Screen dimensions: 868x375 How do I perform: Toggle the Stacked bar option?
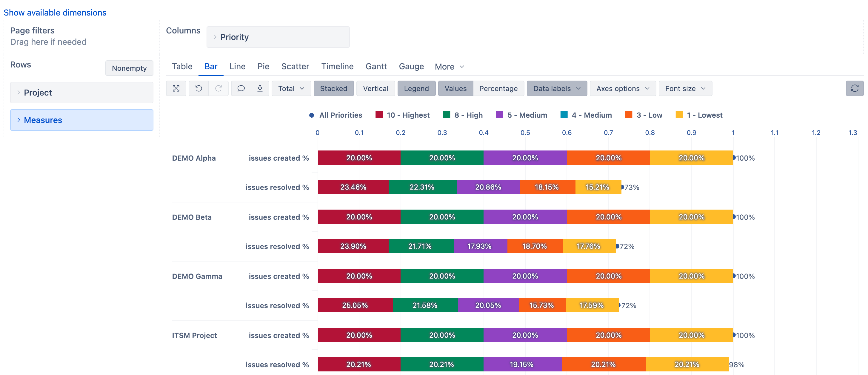[333, 88]
